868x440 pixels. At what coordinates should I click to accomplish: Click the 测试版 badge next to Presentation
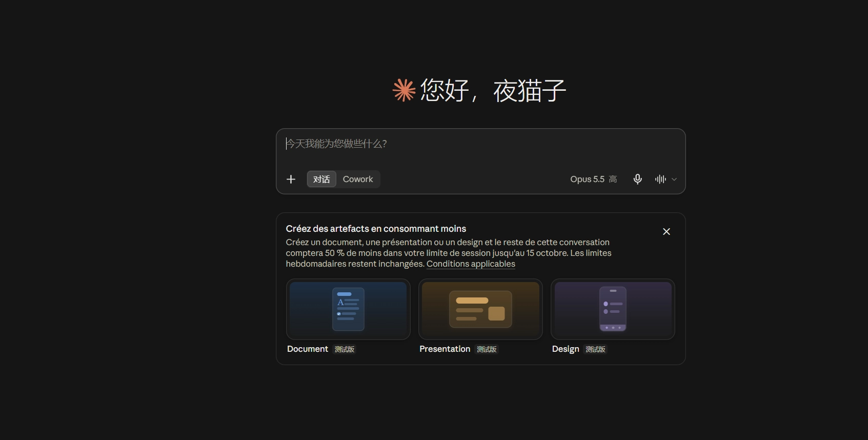pyautogui.click(x=487, y=349)
